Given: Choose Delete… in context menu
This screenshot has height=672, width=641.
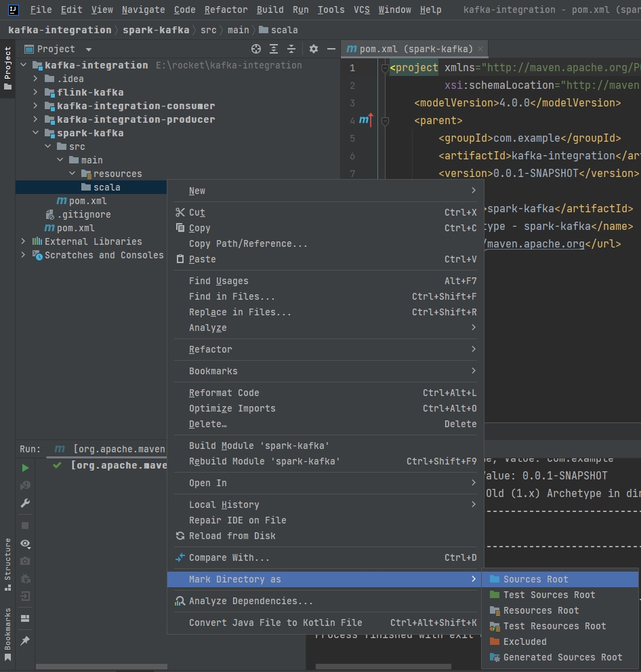Looking at the screenshot, I should 325,424.
